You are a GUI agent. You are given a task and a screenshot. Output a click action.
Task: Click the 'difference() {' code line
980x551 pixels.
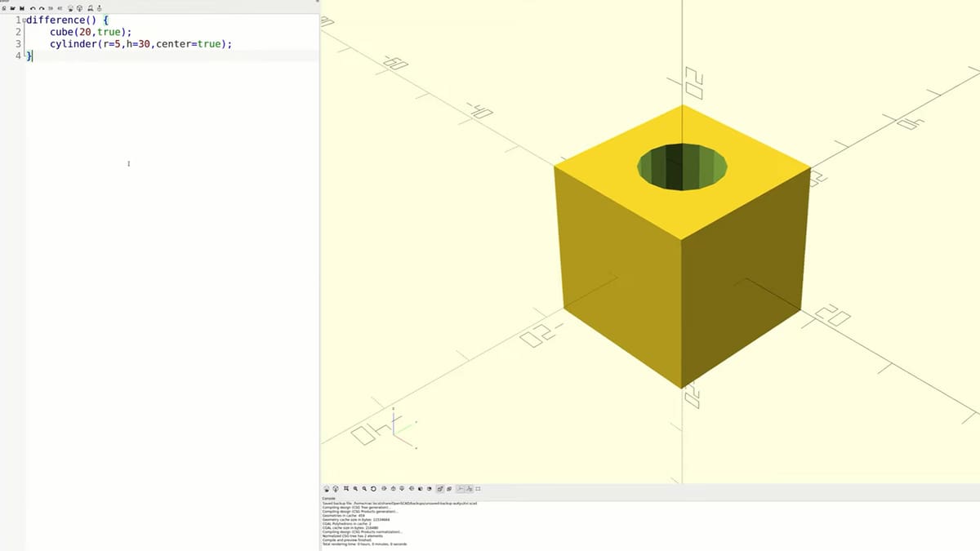(67, 19)
